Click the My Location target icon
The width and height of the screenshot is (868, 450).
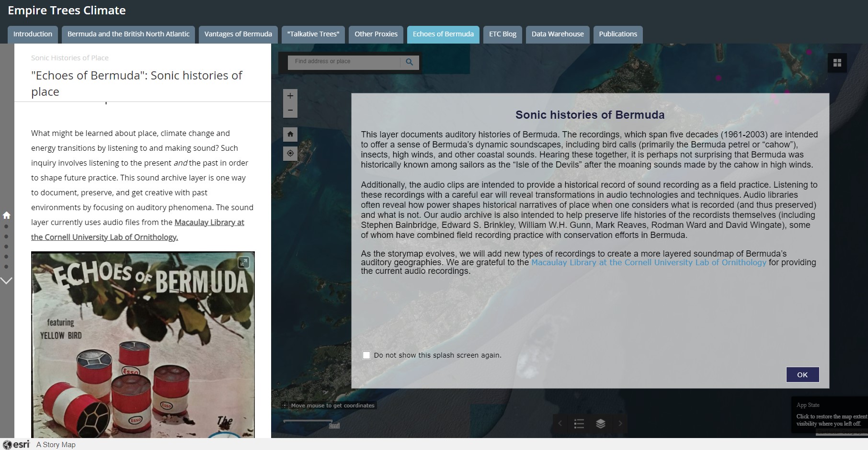[290, 154]
